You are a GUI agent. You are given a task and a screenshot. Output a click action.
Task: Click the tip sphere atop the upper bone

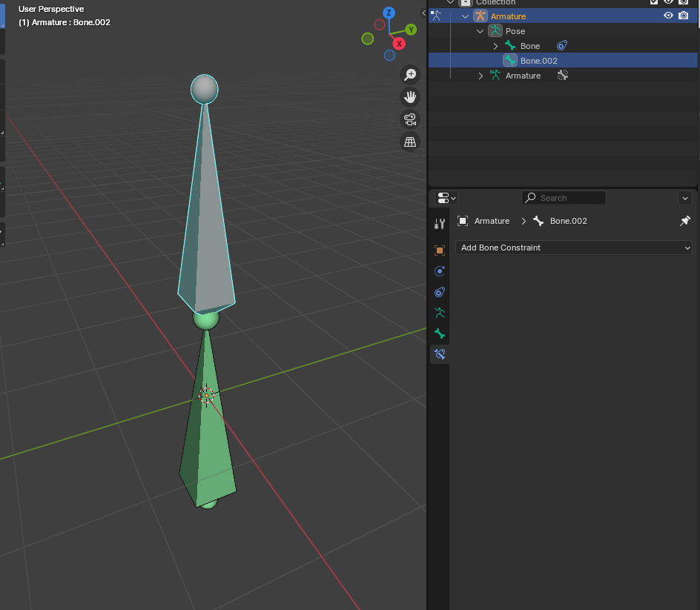coord(205,89)
